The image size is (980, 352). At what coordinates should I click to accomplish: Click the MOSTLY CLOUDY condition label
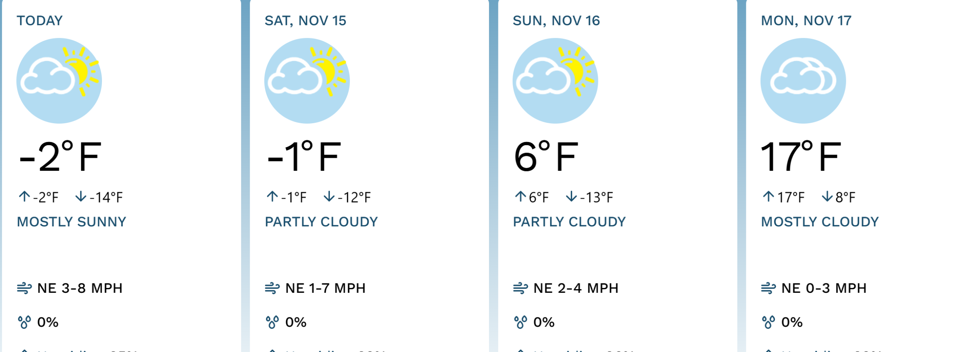pyautogui.click(x=820, y=222)
